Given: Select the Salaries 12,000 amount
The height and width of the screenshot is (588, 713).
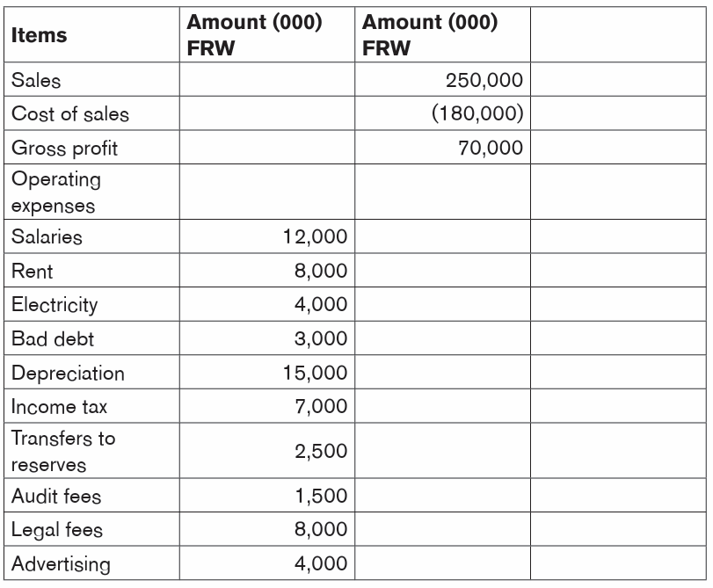Looking at the screenshot, I should click(x=315, y=236).
